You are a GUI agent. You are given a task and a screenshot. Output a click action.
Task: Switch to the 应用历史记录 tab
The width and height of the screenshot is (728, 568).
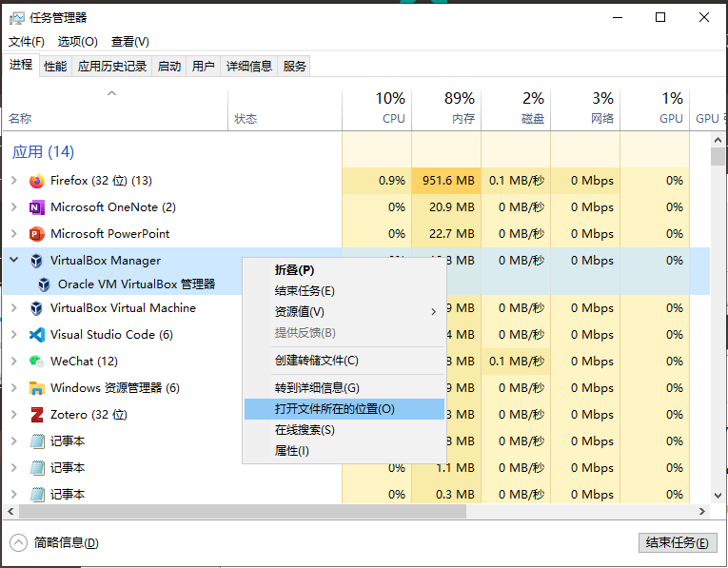point(112,67)
